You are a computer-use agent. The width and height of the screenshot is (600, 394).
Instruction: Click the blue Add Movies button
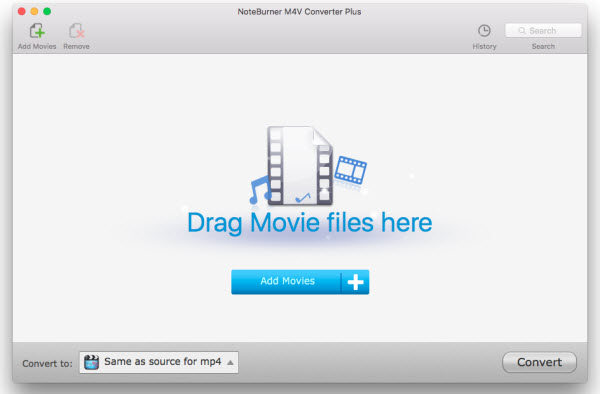[300, 282]
